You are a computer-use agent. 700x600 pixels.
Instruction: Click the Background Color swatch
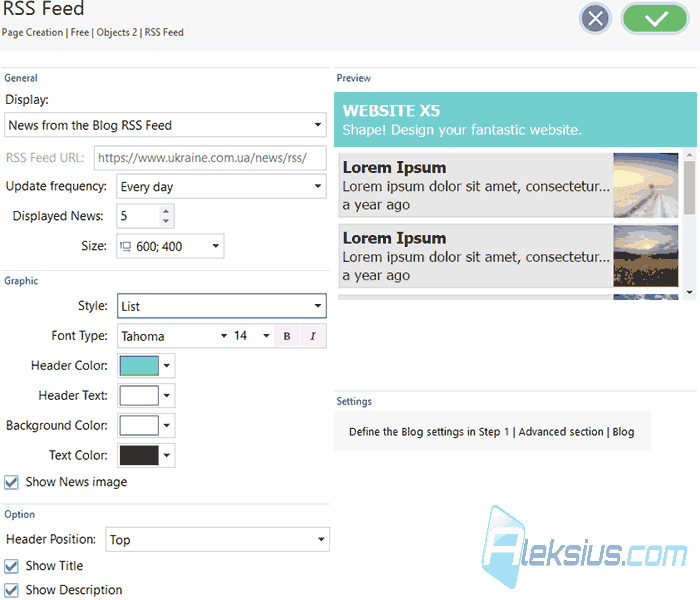click(x=139, y=425)
